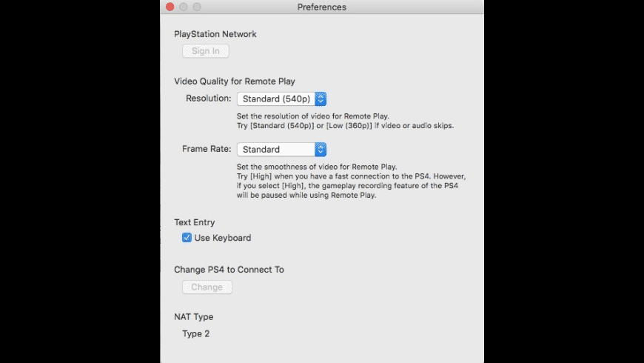Toggle the Use Keyboard checkbox
Screen dimensions: 644x363
tap(187, 238)
